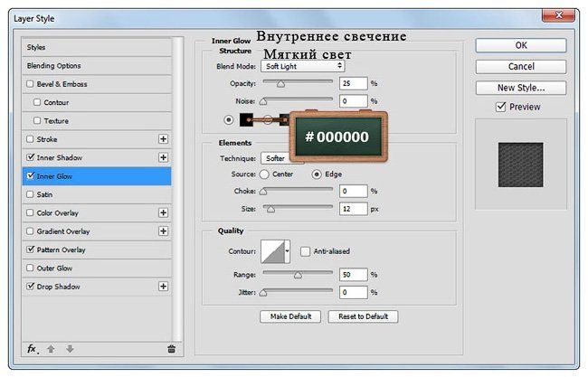Click the styles list scrollbar
The width and height of the screenshot is (588, 377).
(177, 189)
